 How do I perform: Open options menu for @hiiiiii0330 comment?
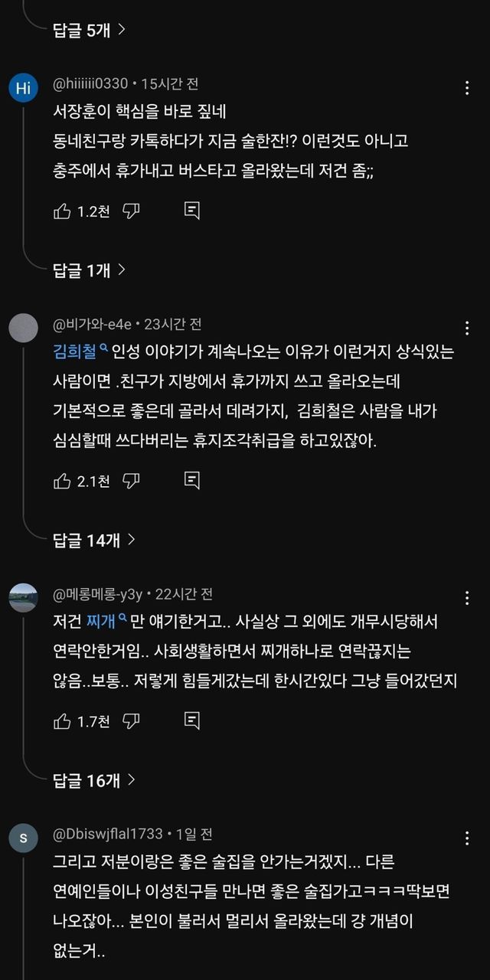(x=467, y=88)
